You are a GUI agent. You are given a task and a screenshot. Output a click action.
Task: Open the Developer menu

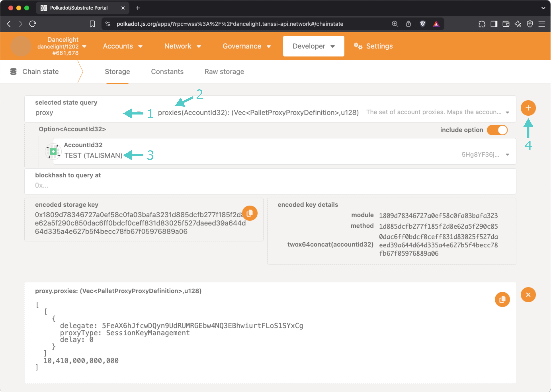pos(314,46)
